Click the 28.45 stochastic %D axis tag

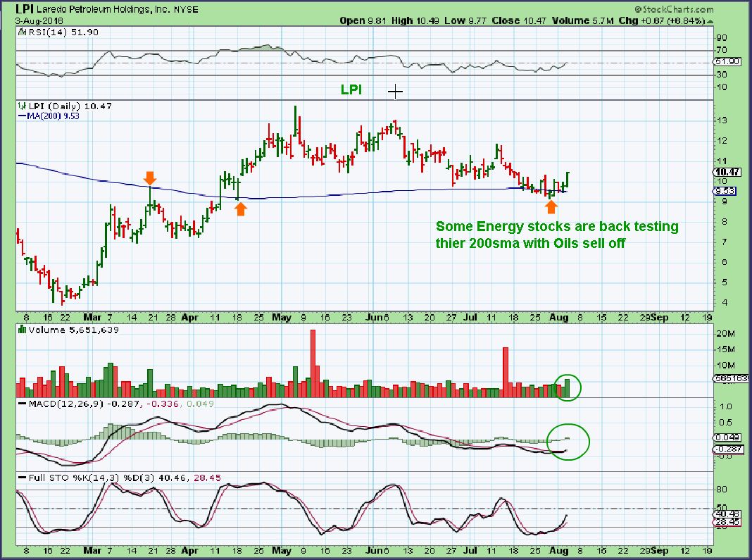pos(727,522)
